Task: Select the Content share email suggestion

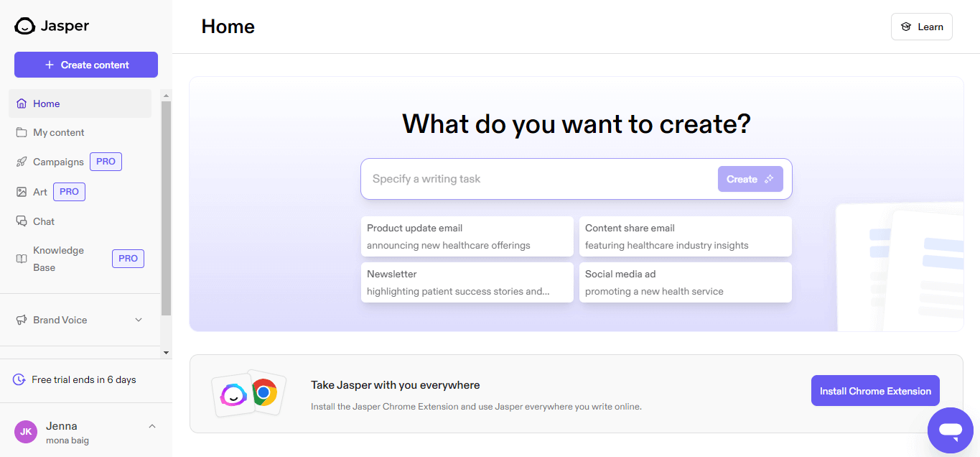Action: point(686,236)
